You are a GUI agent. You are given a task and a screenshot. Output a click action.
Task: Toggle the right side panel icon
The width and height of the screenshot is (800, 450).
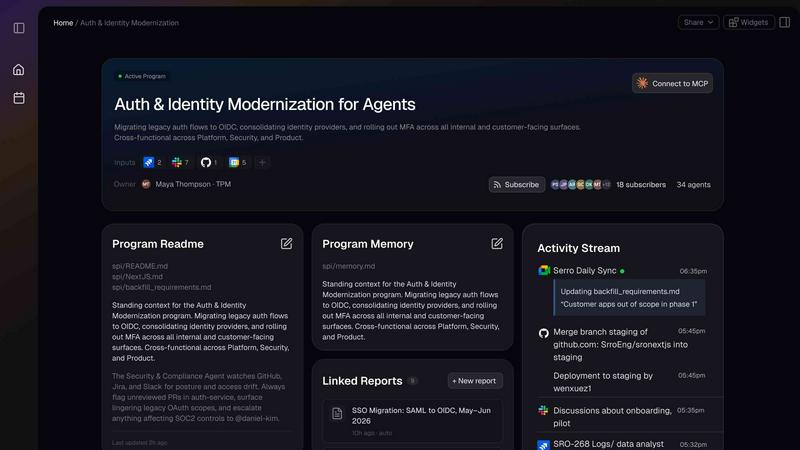(x=785, y=22)
